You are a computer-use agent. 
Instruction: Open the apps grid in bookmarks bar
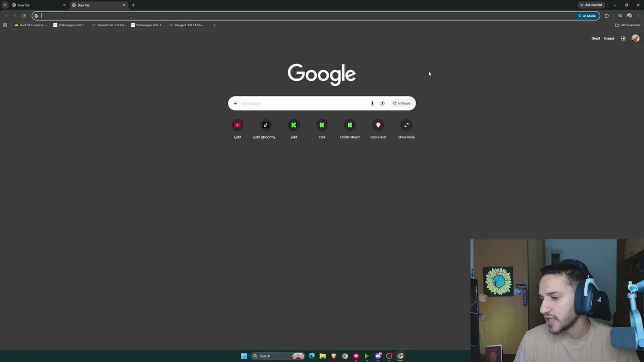point(5,25)
